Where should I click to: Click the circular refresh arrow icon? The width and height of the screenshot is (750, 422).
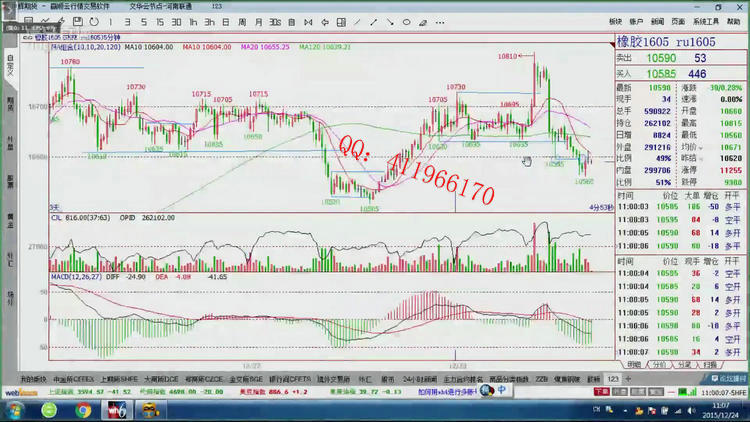[x=94, y=22]
